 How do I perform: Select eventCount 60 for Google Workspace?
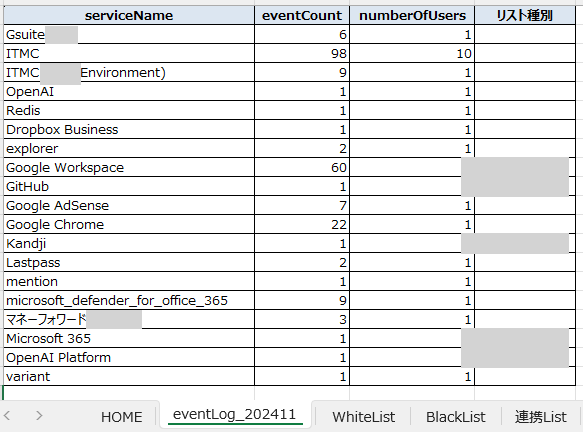pos(302,167)
